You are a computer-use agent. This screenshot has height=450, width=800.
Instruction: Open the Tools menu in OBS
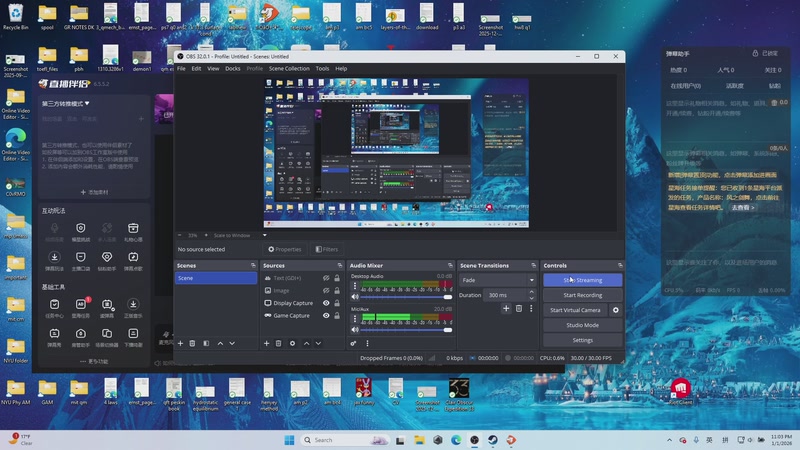322,68
